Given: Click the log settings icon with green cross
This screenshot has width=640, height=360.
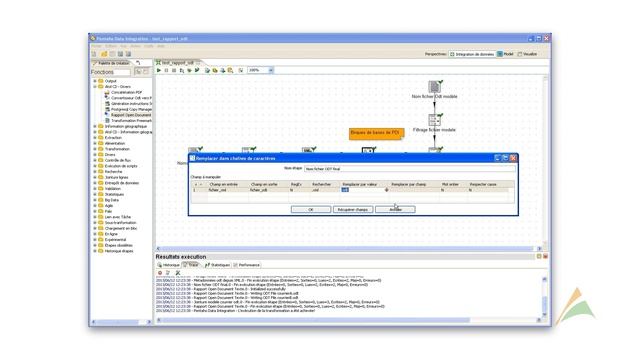Looking at the screenshot, I should (178, 273).
